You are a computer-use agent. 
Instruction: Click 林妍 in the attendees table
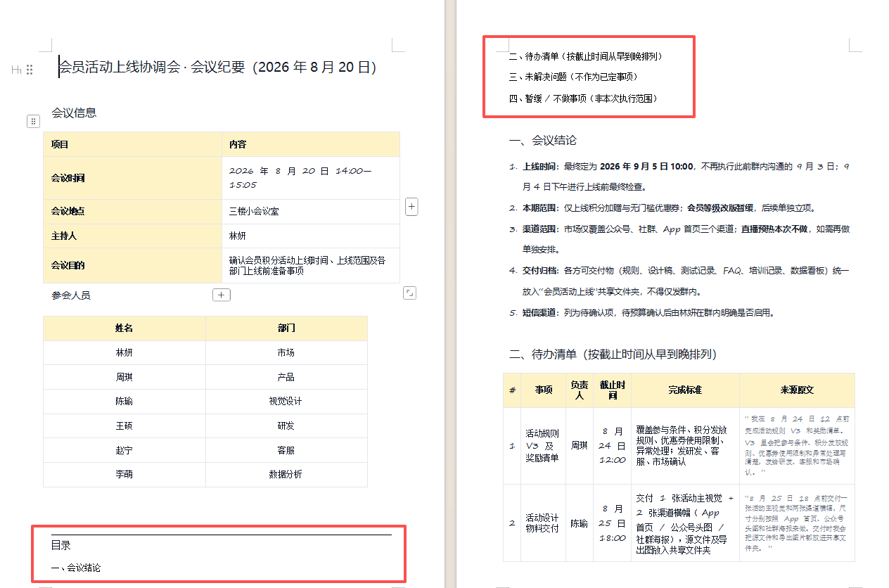pyautogui.click(x=124, y=352)
